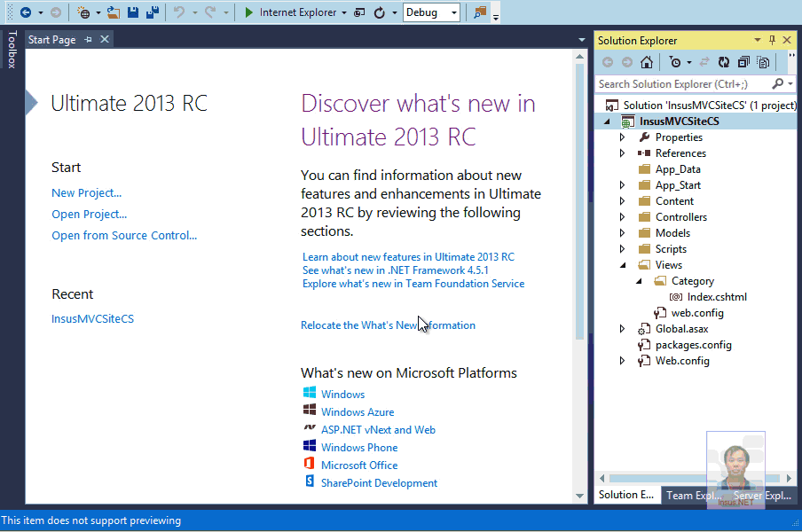802x532 pixels.
Task: Click Solution Explorer back arrow icon
Action: pyautogui.click(x=608, y=62)
